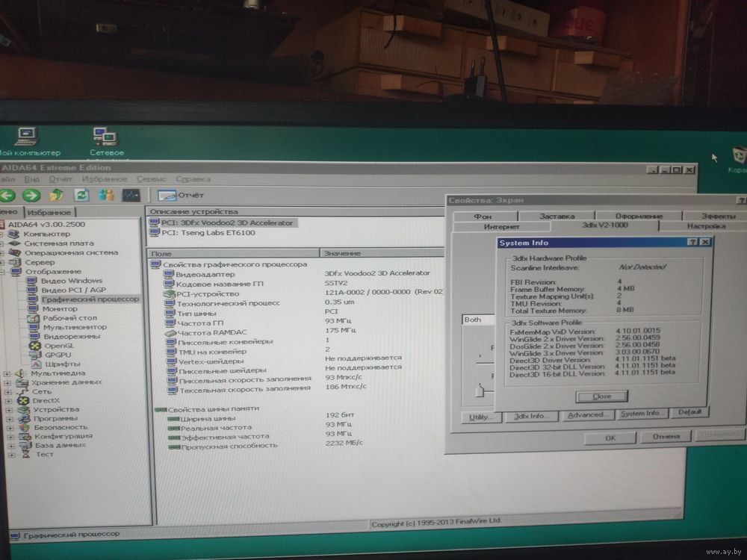Open the Сервис menu
This screenshot has width=747, height=560.
[152, 179]
